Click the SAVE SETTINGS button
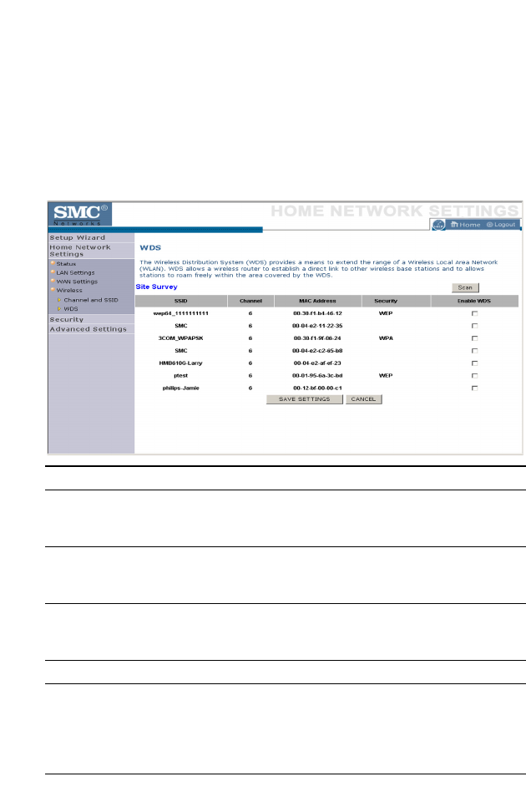Screen dimensions: 526x812 coord(305,399)
